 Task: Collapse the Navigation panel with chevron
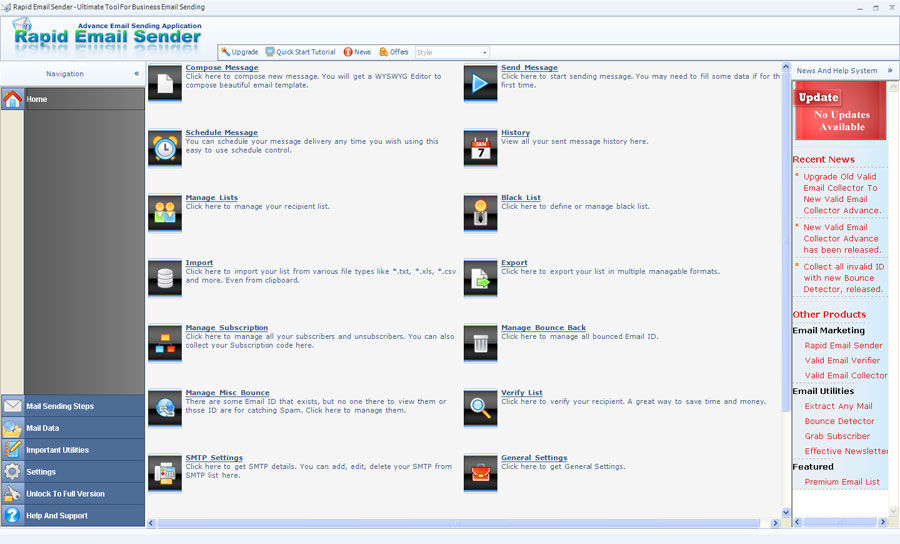(137, 73)
